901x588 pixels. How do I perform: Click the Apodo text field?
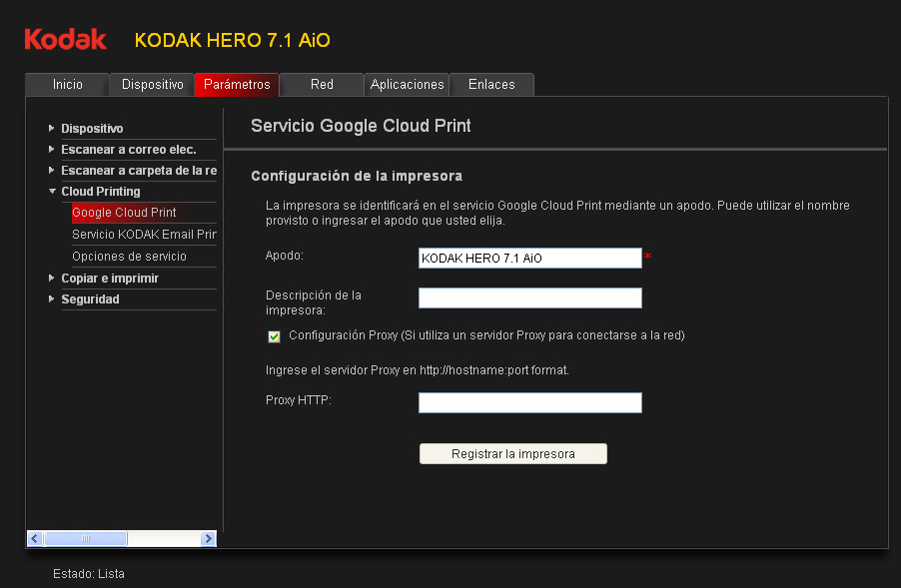[x=529, y=258]
